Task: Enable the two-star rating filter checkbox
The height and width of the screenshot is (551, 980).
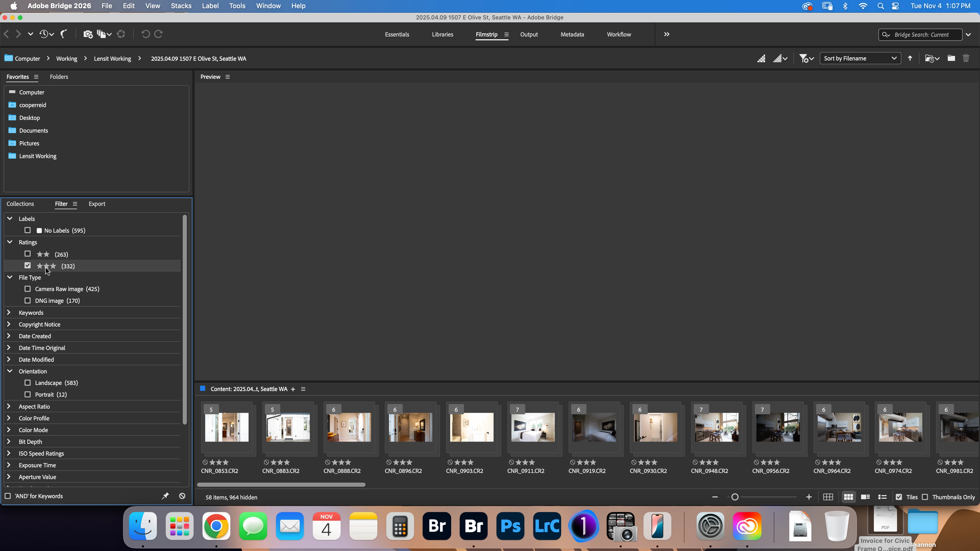Action: pos(27,254)
